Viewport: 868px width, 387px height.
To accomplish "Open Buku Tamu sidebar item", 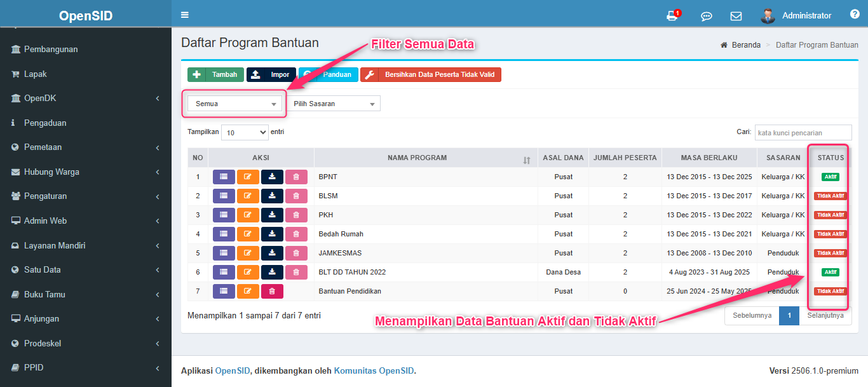I will (86, 295).
